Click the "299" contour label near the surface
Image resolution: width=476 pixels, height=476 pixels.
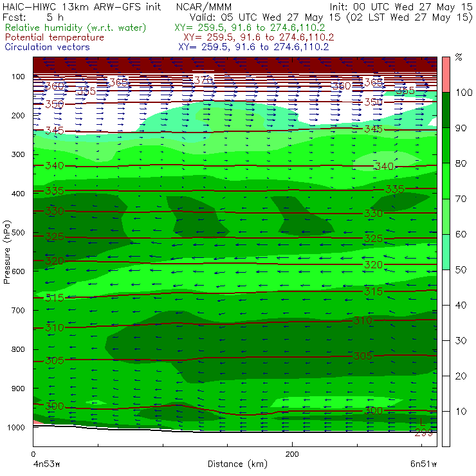pos(423,433)
